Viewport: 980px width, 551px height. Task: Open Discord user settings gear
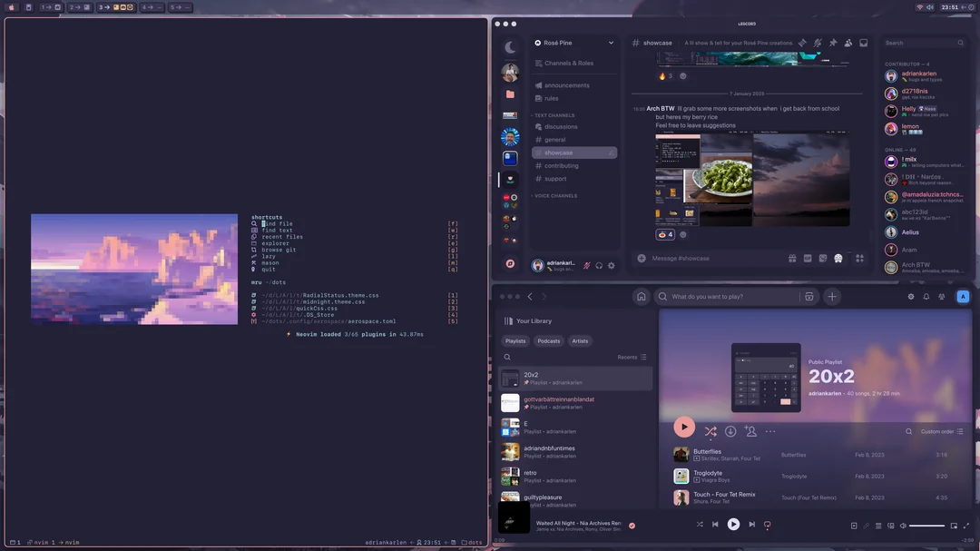tap(612, 265)
